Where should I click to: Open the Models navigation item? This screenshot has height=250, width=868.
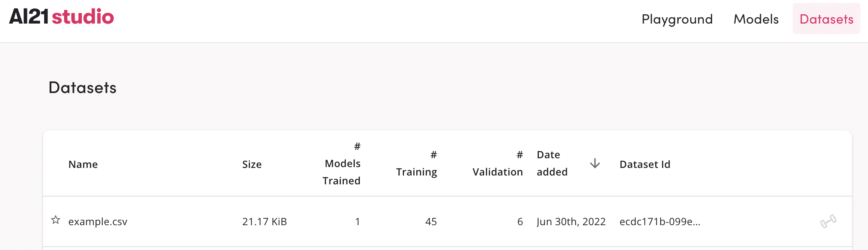click(x=755, y=19)
